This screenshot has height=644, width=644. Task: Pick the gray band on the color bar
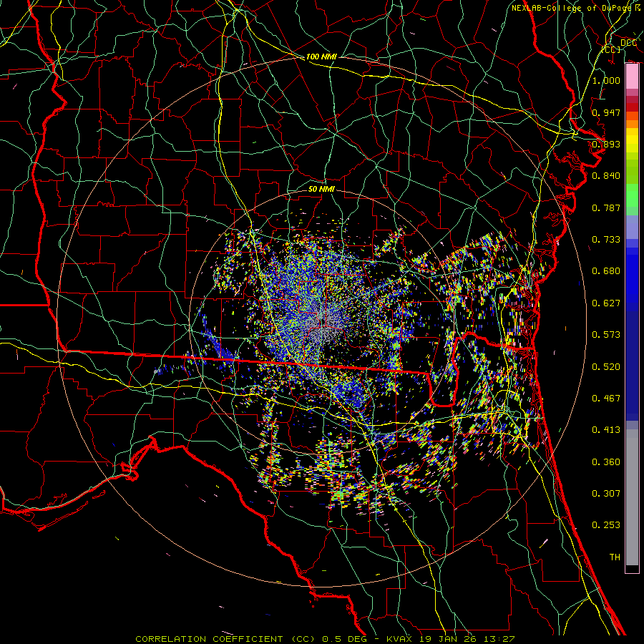632,497
